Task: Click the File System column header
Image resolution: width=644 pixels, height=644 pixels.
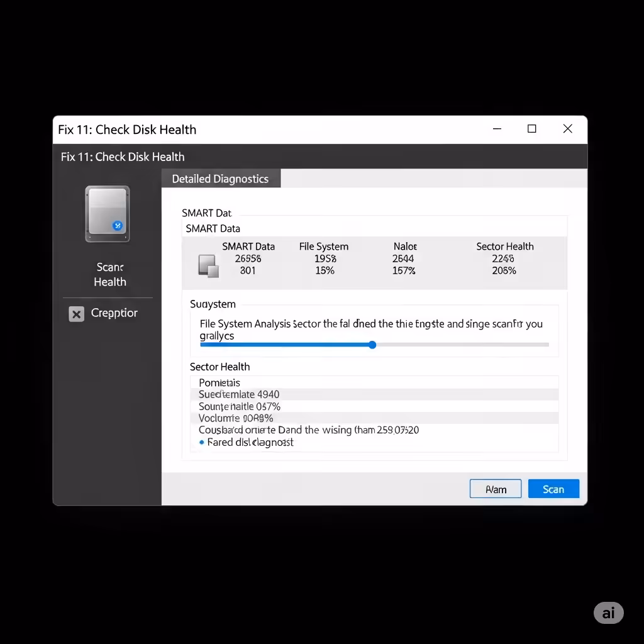Action: pyautogui.click(x=324, y=247)
